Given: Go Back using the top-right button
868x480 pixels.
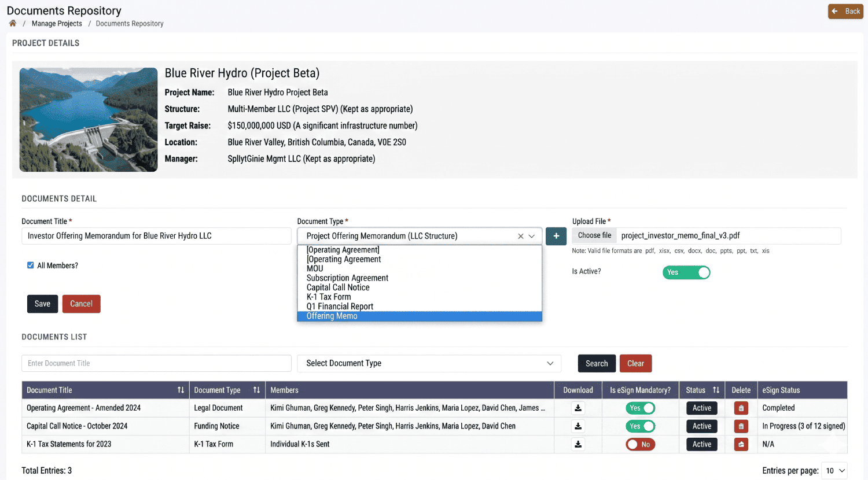Looking at the screenshot, I should pyautogui.click(x=845, y=12).
